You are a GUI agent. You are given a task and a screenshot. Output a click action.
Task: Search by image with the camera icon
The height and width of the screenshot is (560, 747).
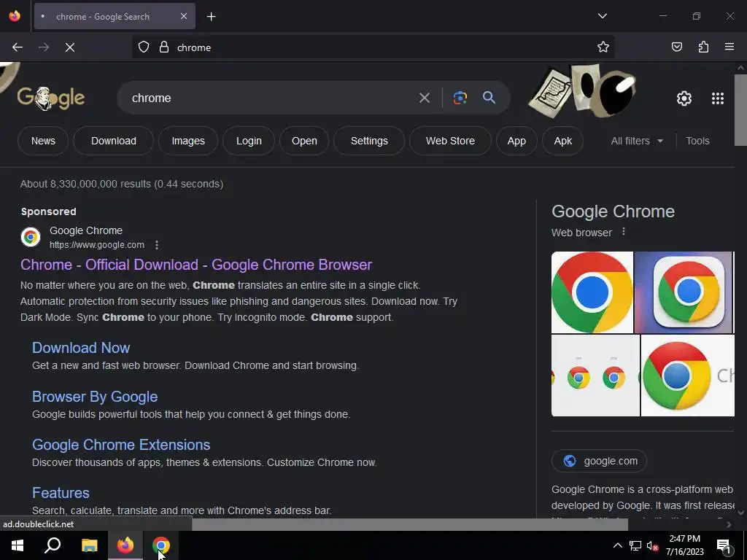(x=460, y=98)
